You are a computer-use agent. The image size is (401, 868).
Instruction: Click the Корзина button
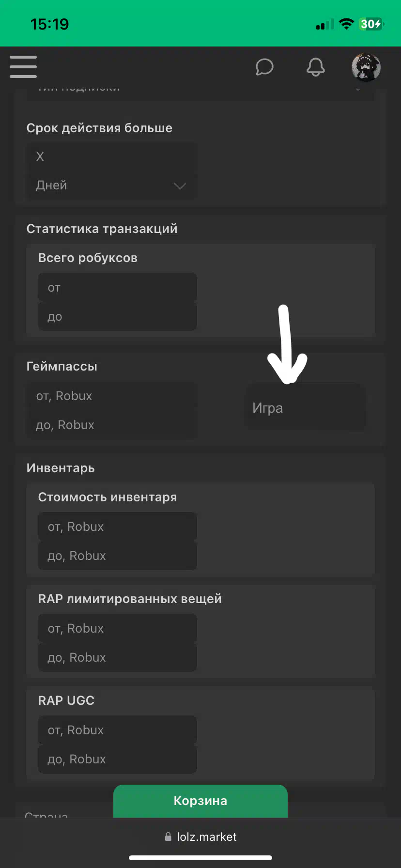click(x=200, y=801)
